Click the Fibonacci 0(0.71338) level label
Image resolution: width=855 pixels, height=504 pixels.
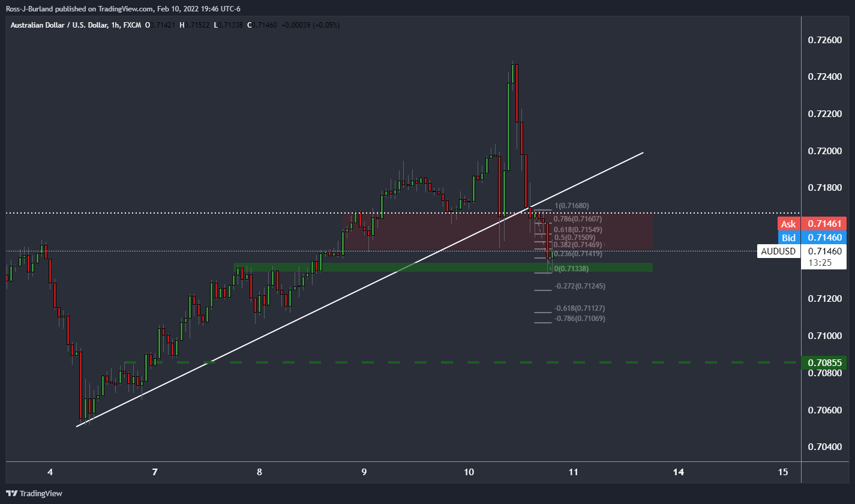tap(572, 268)
